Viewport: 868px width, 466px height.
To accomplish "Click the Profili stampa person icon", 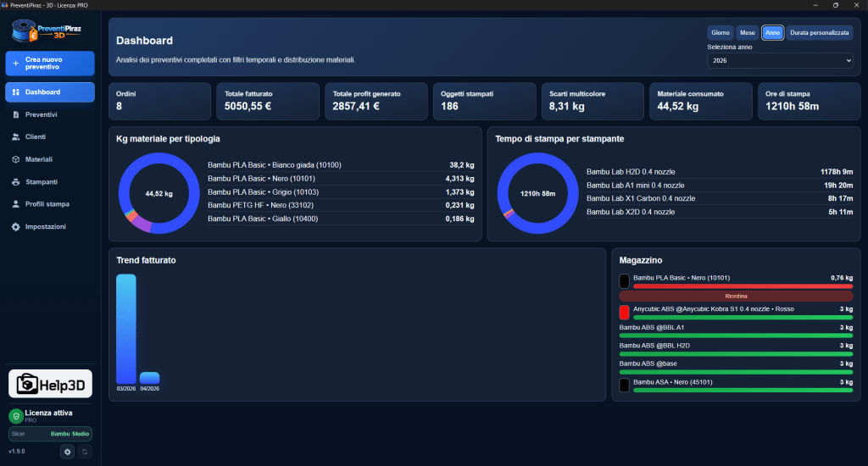I will pos(15,204).
